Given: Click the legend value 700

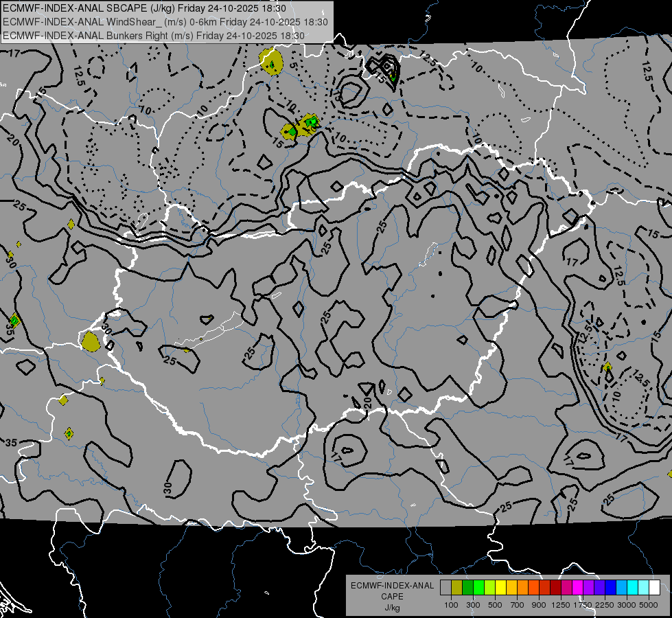Looking at the screenshot, I should 517,605.
